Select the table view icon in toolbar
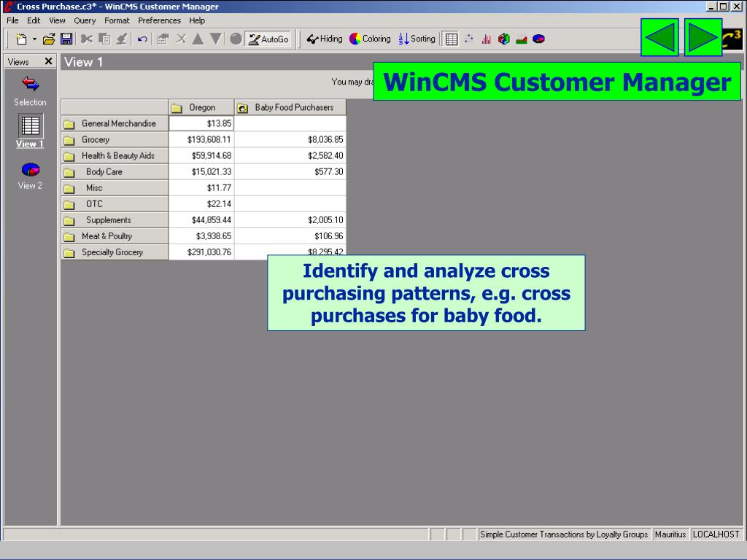747x560 pixels. point(451,39)
